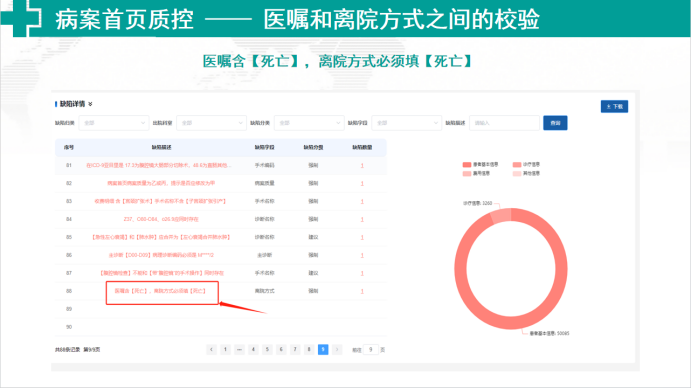Open defect count link in row 81
Viewport: 691px width, 388px height.
point(362,166)
